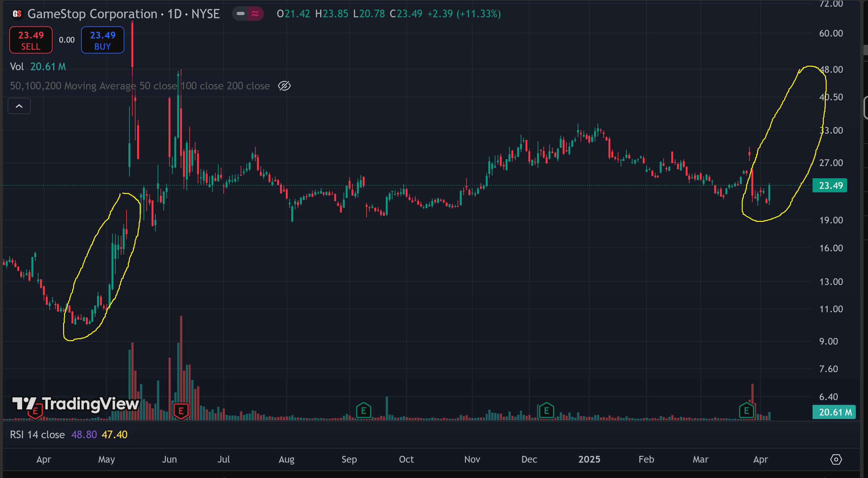The image size is (868, 478).
Task: Click green earnings marker in September
Action: tap(363, 411)
